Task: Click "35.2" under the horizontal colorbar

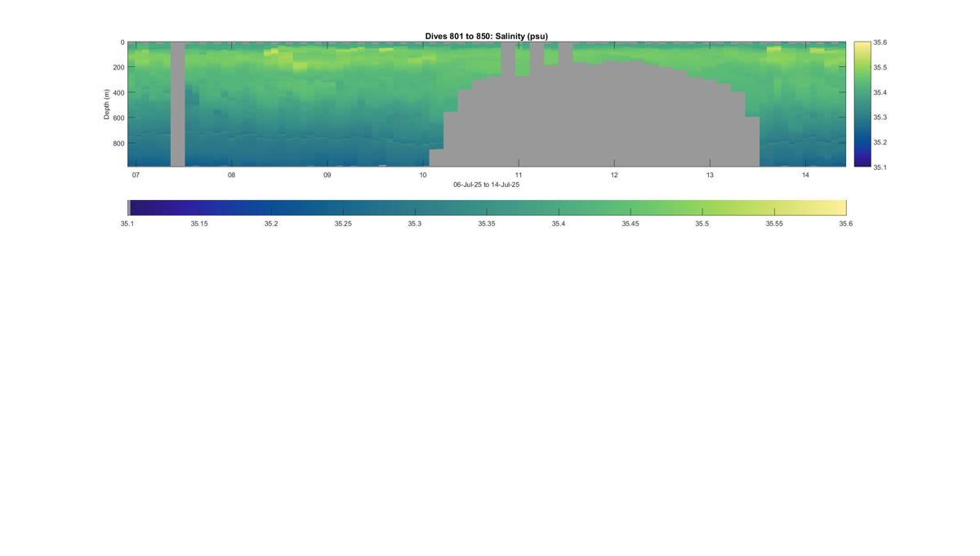Action: [271, 223]
